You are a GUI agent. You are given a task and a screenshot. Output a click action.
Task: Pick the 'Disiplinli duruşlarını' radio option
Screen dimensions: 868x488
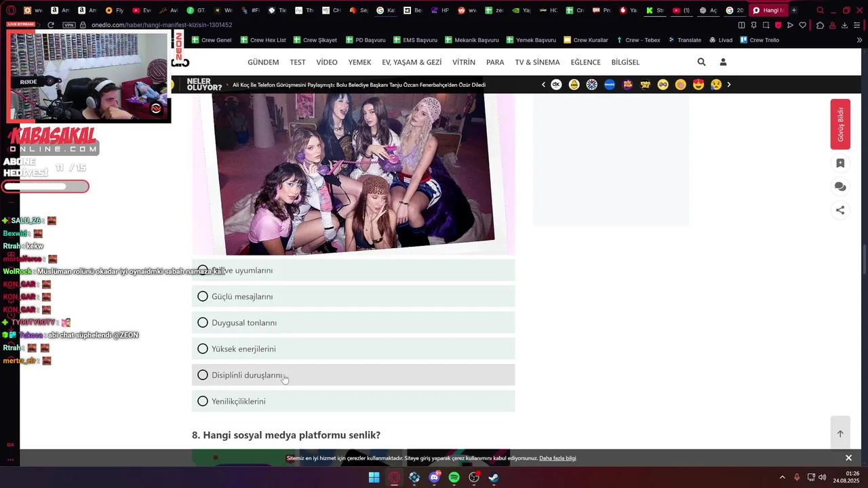tap(353, 375)
